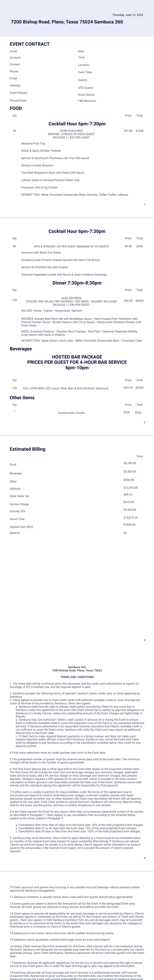Click the F&B Minimum field
This screenshot has height=980, width=154.
click(87, 101)
